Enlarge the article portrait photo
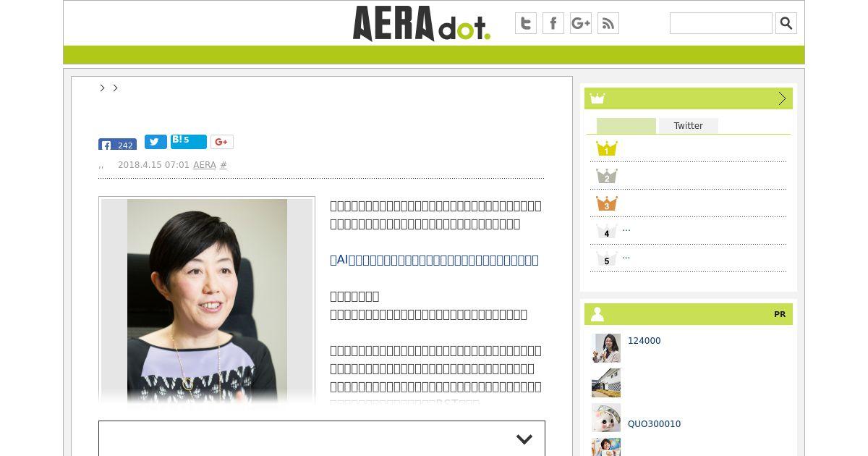The width and height of the screenshot is (868, 456). click(207, 301)
